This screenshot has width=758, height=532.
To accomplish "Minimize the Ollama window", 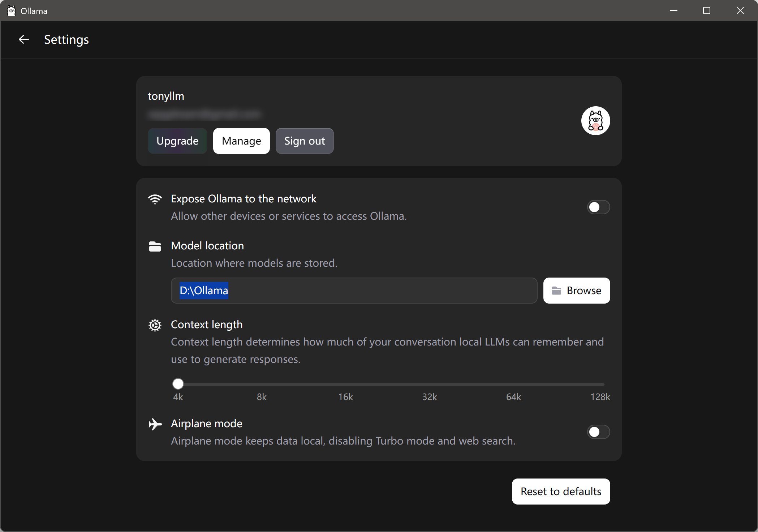I will [673, 10].
